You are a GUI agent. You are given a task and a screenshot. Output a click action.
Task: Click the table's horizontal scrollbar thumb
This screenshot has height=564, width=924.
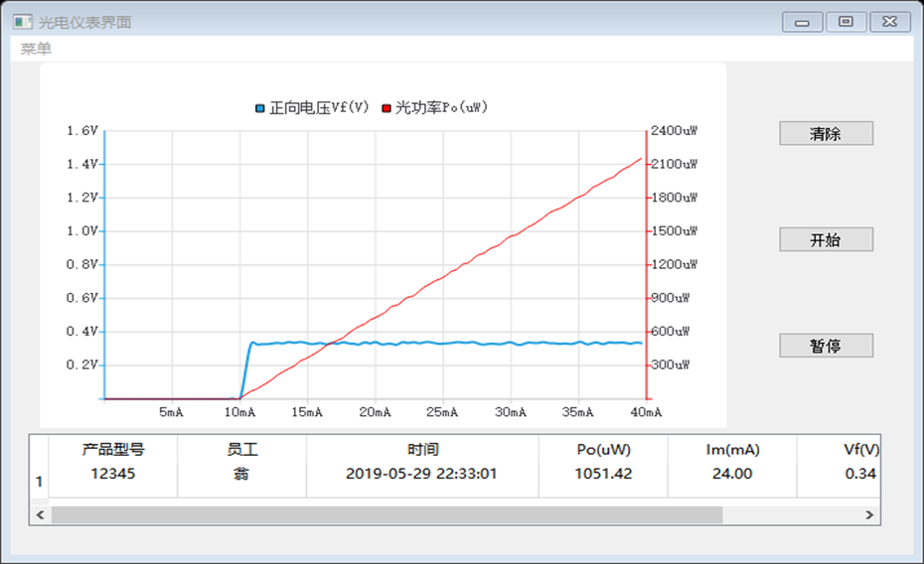(387, 515)
